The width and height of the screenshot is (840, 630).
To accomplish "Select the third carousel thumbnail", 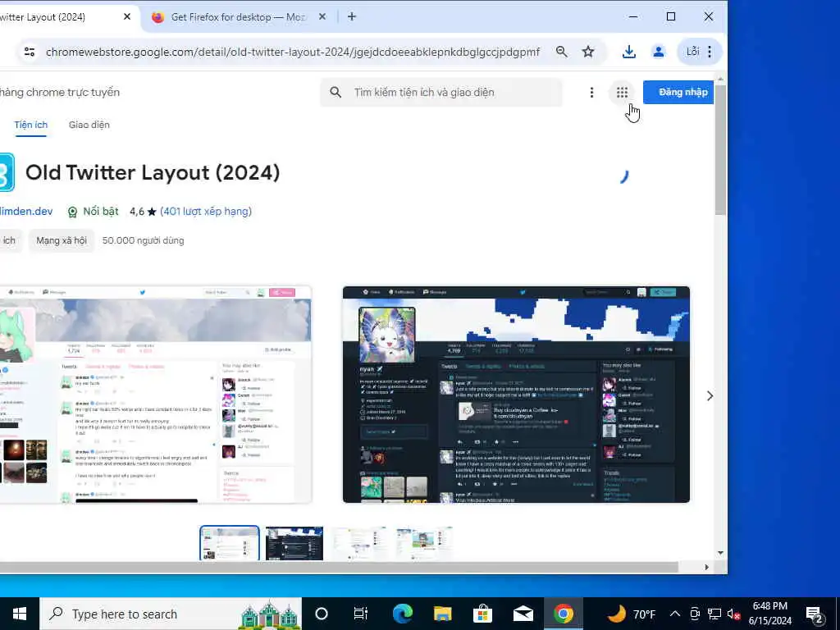I will [x=359, y=543].
